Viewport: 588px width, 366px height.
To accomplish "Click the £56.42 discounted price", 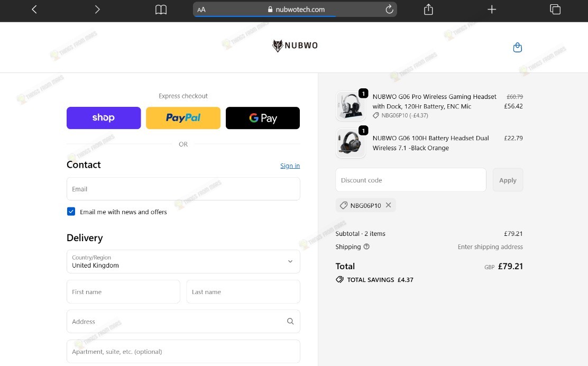I will 513,106.
